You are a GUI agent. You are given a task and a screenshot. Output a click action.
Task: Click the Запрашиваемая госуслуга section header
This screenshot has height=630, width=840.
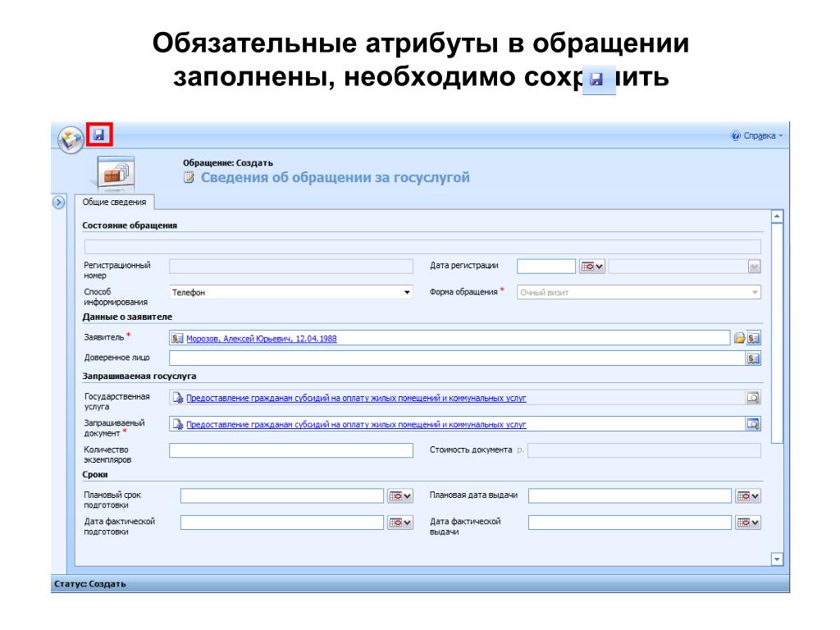point(139,376)
